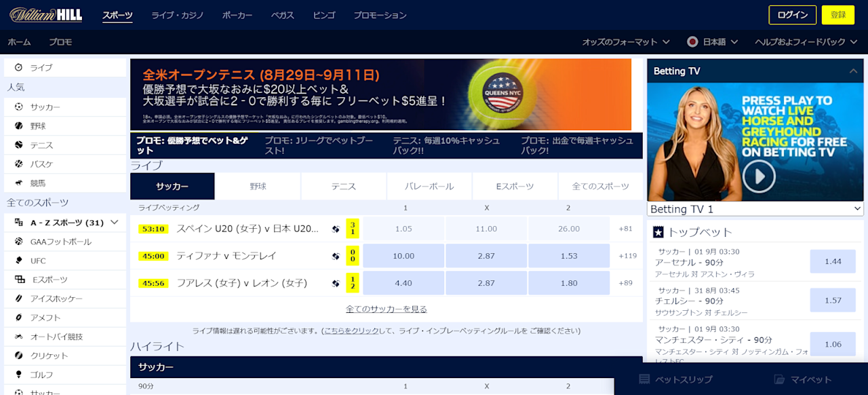Open 全てのサッカーを見る link

(x=387, y=309)
